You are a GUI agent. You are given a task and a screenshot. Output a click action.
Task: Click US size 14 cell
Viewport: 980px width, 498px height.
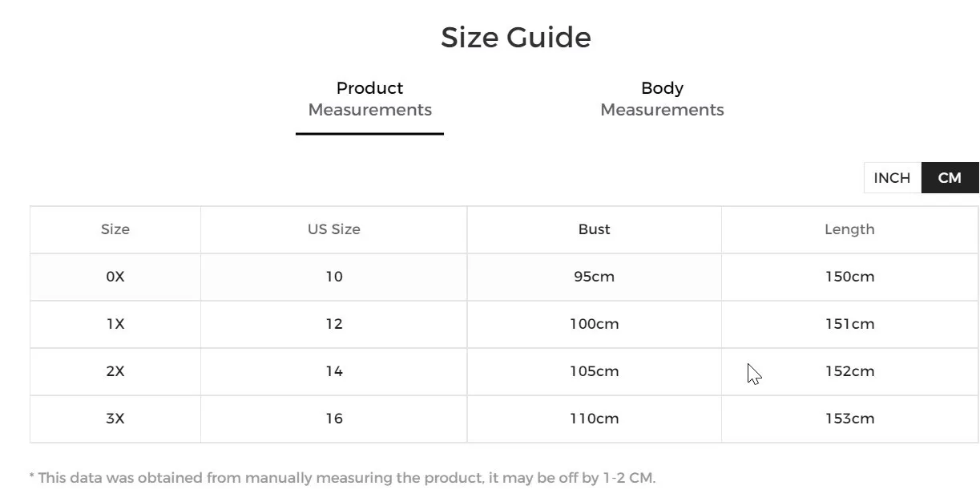click(x=334, y=371)
